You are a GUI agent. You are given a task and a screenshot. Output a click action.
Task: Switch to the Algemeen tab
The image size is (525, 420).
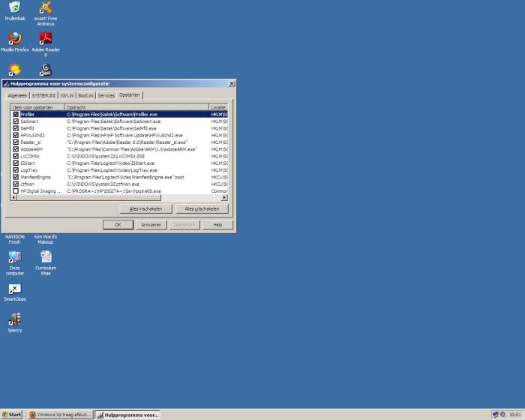point(17,96)
